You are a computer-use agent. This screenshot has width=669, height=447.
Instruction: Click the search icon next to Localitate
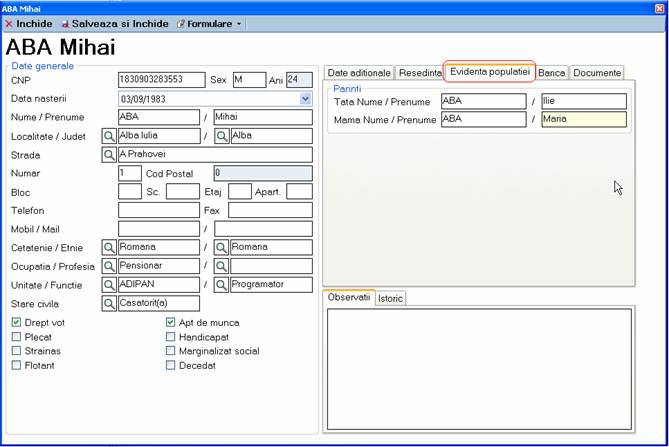click(x=109, y=136)
